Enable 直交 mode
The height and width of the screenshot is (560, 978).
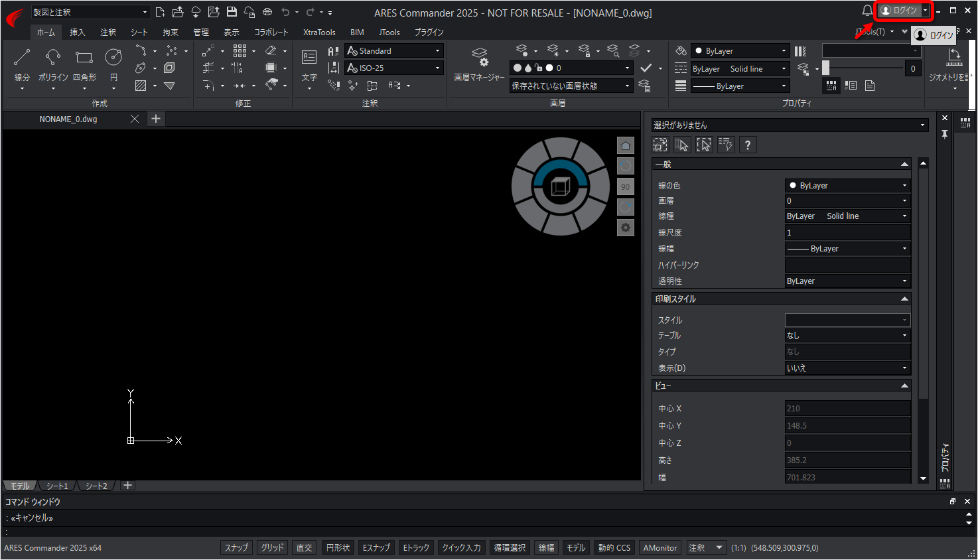point(305,547)
